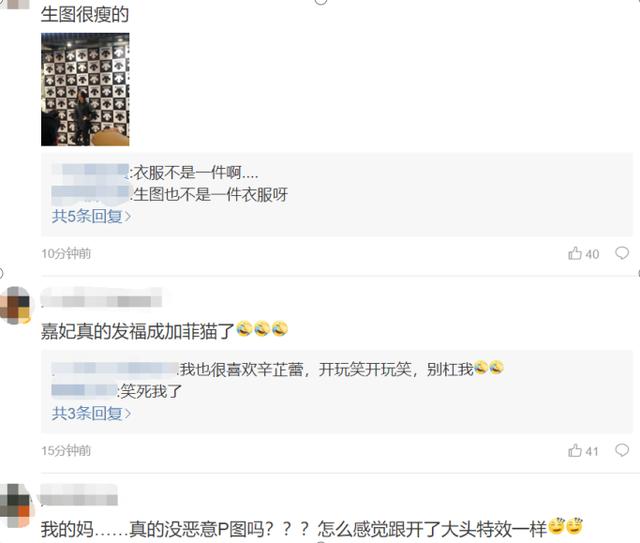Open avatar of the 嘉妃 comment author

click(x=15, y=305)
